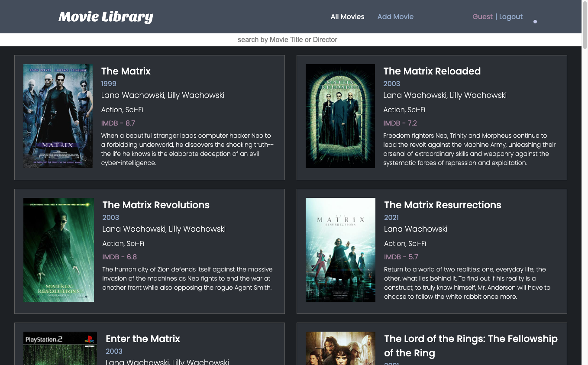Screen dimensions: 588x365
Task: Select 'The Matrix Reloaded' title heading
Action: 432,71
